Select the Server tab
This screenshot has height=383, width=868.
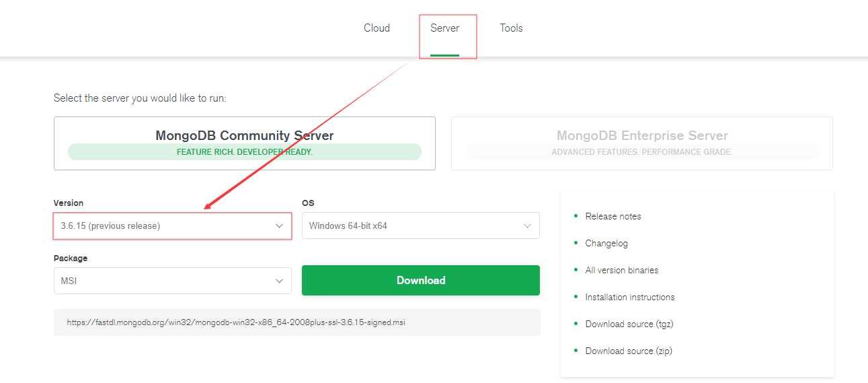pos(444,28)
